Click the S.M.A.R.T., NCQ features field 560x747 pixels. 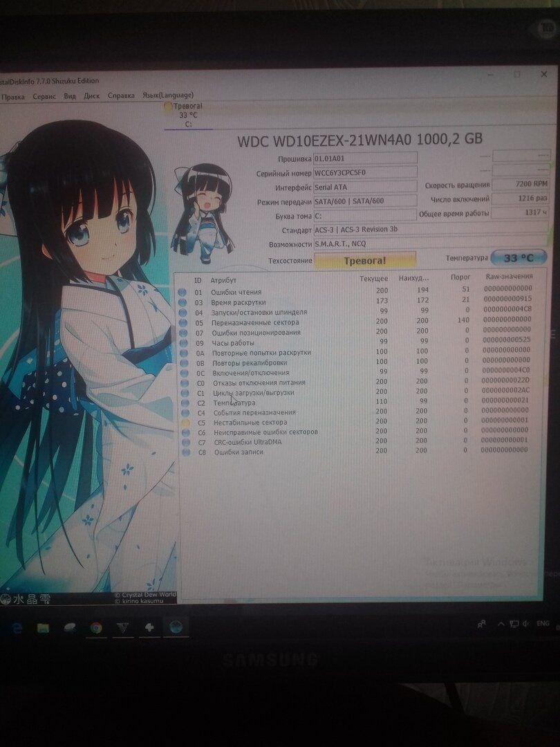tap(431, 243)
